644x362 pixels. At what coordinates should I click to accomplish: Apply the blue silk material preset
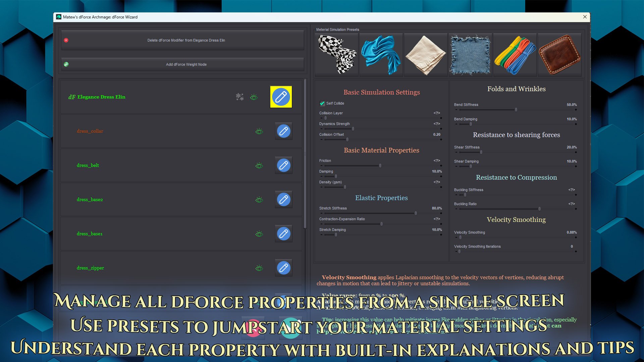tap(381, 55)
